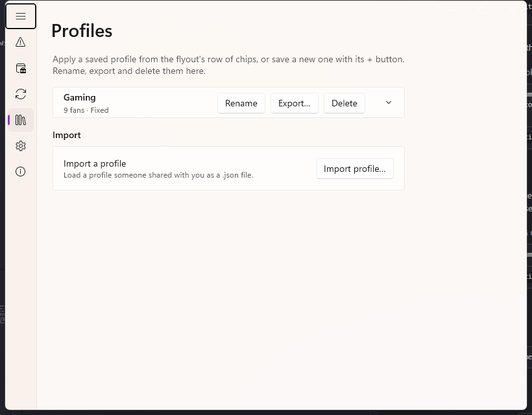The image size is (532, 415).
Task: Click the 'Import a profile' label
Action: coord(95,163)
